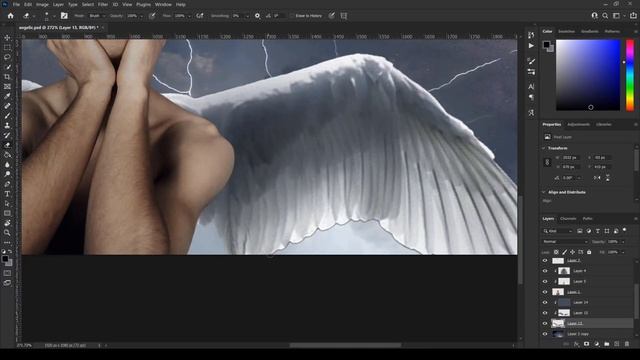Open the Share icon at top right
Viewport: 640px width, 360px height.
coord(633,16)
